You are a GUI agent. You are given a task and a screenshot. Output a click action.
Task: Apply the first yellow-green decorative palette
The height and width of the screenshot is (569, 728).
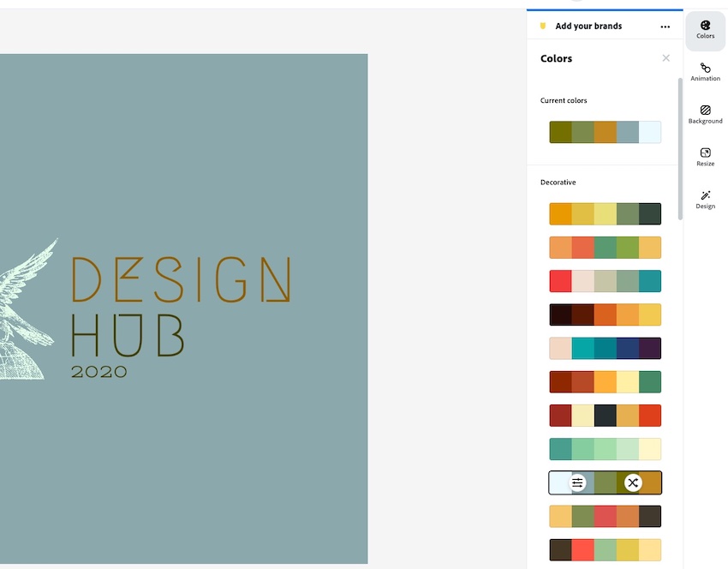coord(605,213)
